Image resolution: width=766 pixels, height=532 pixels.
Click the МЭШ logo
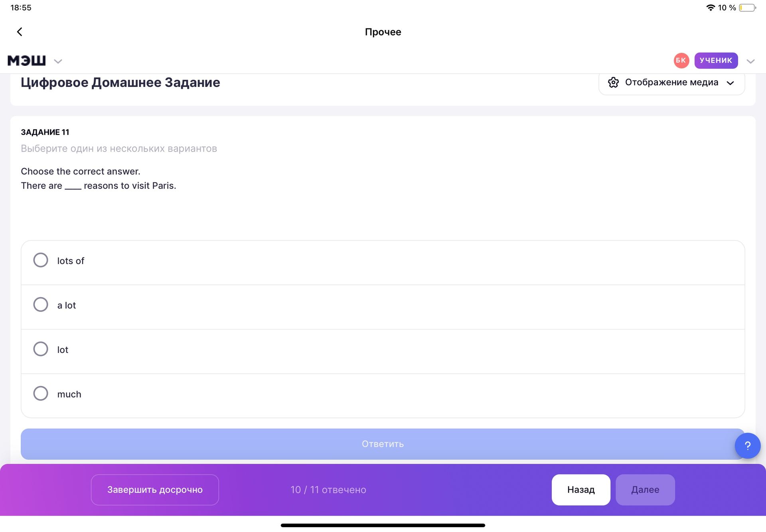27,61
